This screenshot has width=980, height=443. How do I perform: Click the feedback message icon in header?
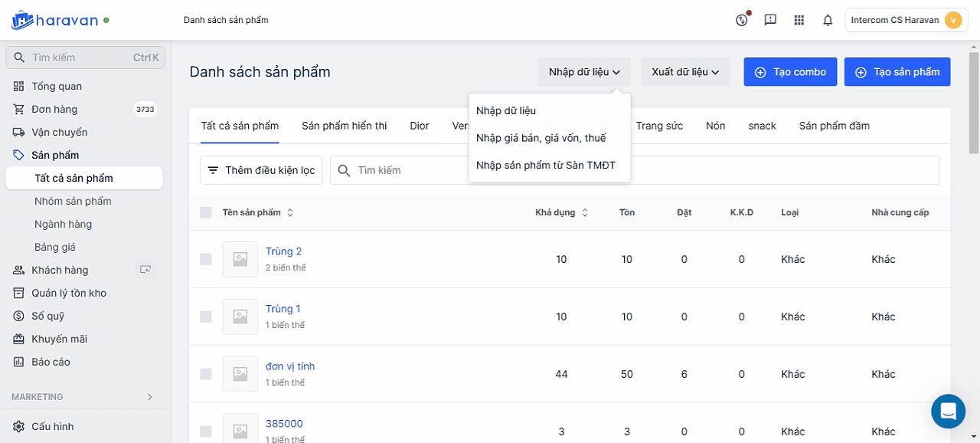coord(770,21)
